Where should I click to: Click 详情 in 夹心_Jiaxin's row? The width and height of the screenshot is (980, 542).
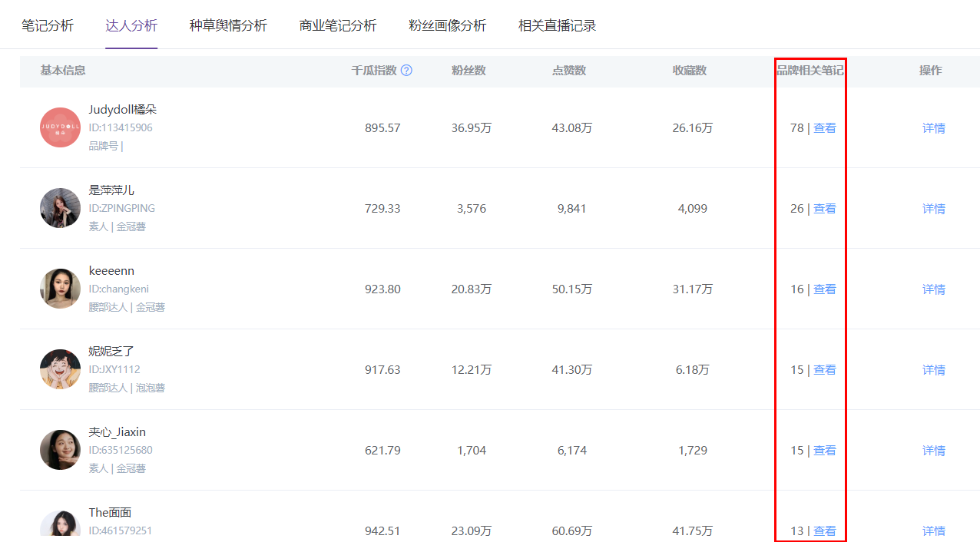point(933,451)
